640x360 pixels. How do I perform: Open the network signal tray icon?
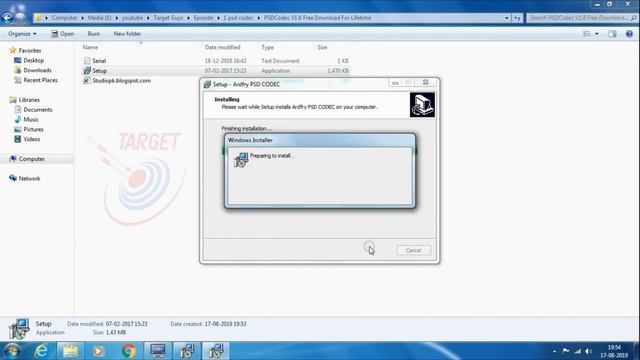tap(577, 351)
